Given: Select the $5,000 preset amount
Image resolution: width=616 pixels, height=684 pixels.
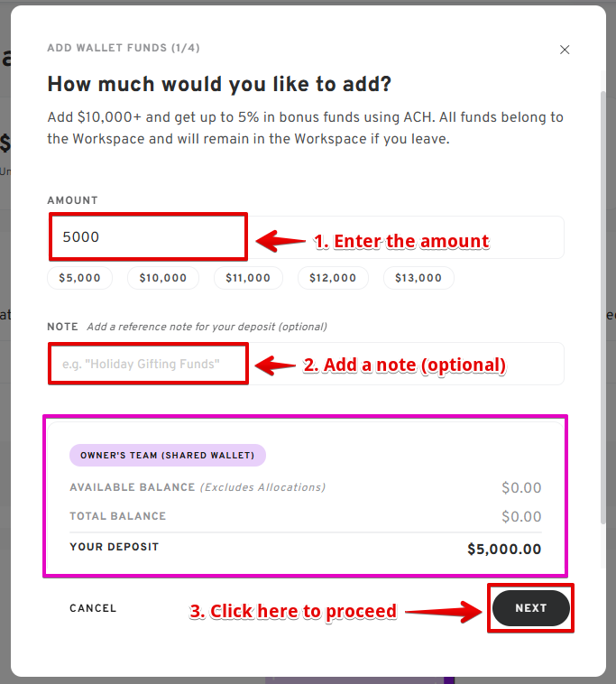Looking at the screenshot, I should [x=79, y=278].
